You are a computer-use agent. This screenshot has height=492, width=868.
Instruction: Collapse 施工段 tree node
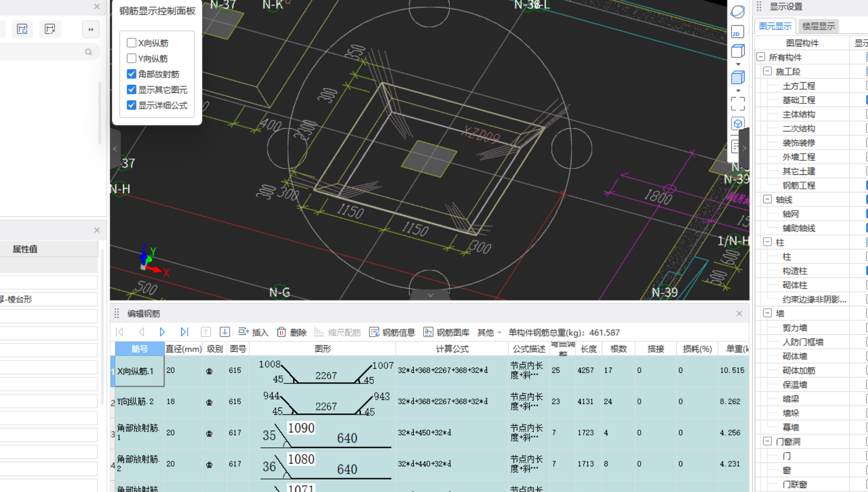(x=767, y=71)
